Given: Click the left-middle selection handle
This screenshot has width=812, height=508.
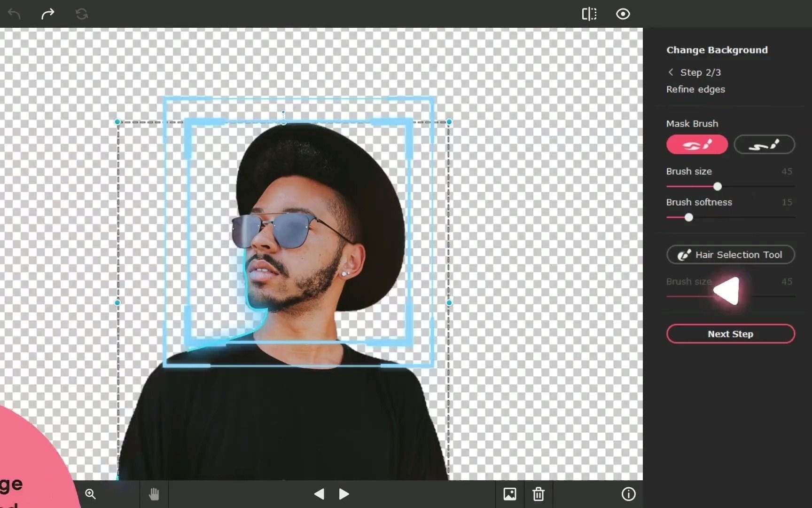Looking at the screenshot, I should (x=117, y=303).
